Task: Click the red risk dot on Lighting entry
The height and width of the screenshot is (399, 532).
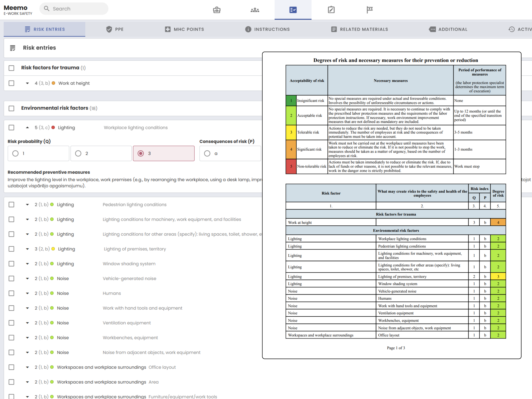Action: coord(53,127)
